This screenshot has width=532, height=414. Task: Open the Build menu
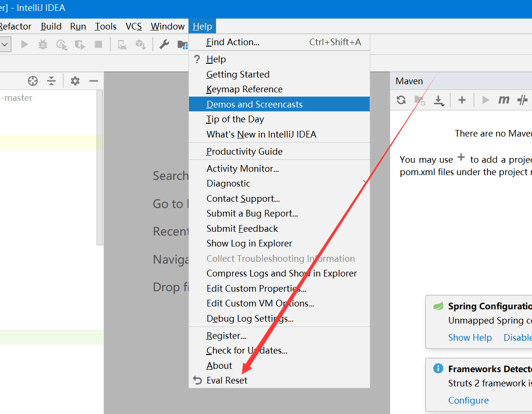coord(51,26)
